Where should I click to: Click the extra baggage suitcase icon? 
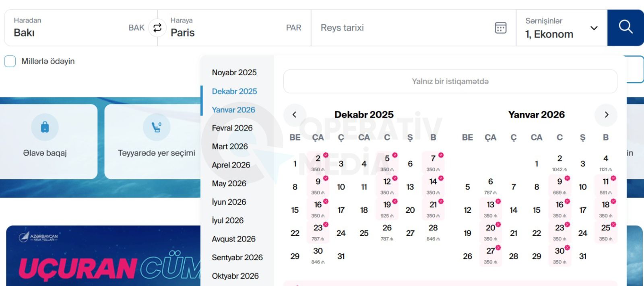[45, 127]
